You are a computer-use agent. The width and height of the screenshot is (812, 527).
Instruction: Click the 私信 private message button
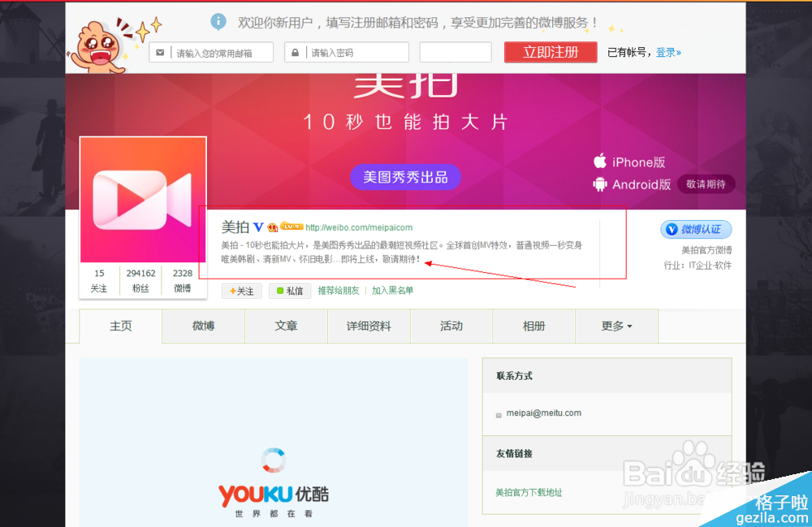click(290, 291)
